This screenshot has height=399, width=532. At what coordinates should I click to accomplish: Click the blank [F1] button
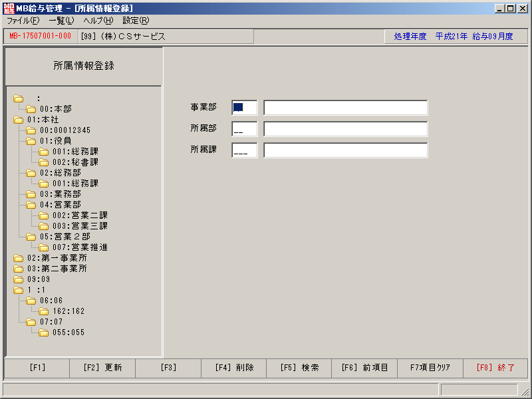click(x=37, y=368)
